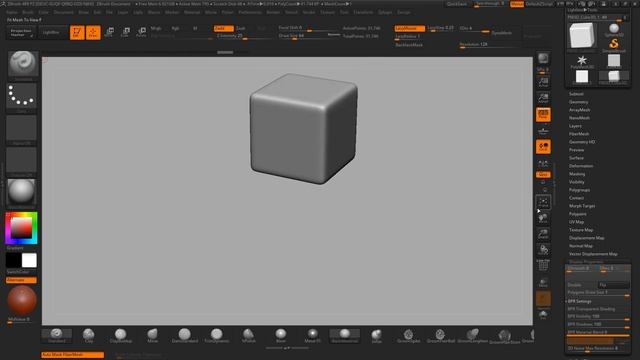This screenshot has width=640, height=360.
Task: Toggle the Floor grid icon
Action: coord(543,131)
